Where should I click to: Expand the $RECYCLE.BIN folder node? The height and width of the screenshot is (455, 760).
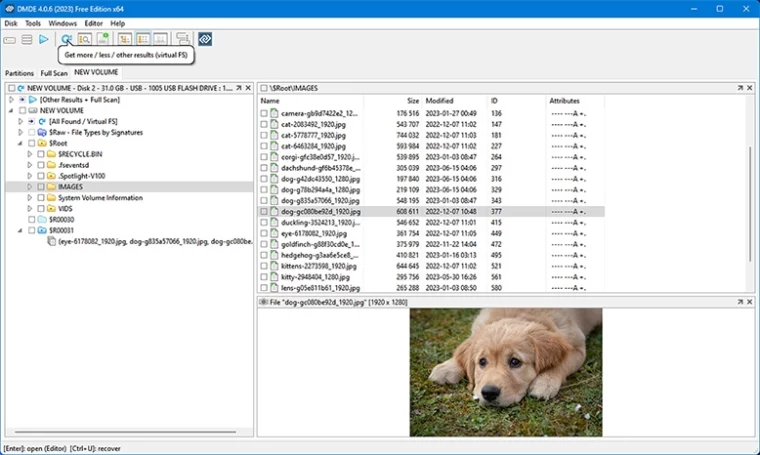[30, 154]
